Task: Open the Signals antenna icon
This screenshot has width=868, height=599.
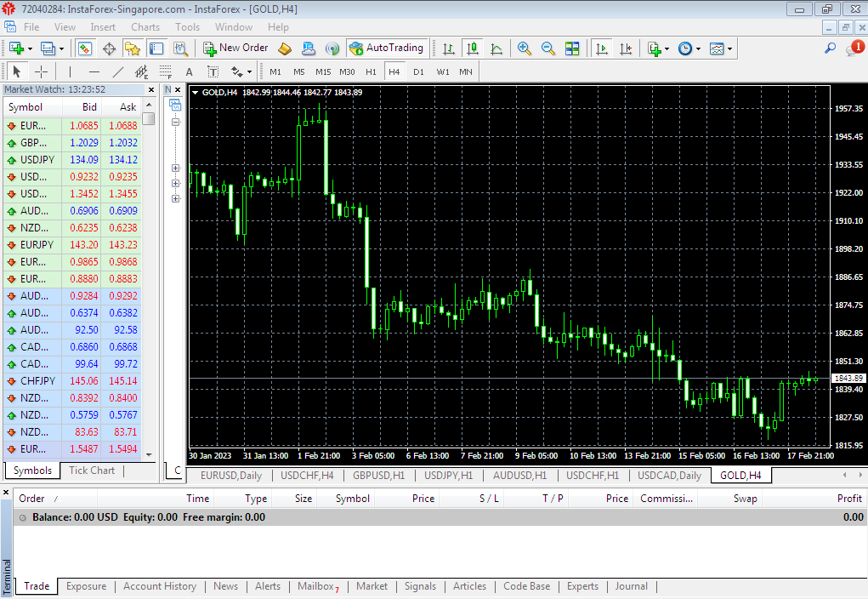Action: [332, 48]
